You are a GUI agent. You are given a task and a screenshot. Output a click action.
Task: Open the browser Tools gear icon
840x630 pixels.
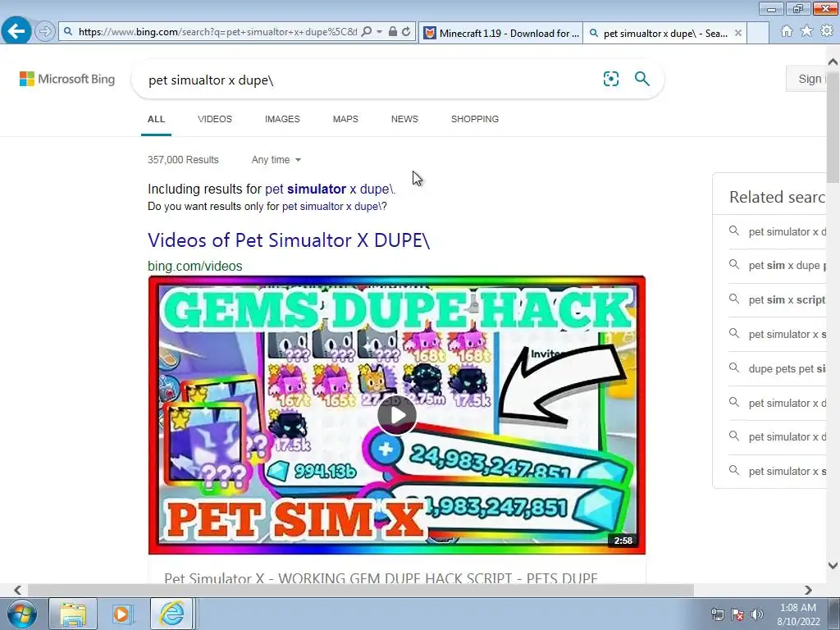[827, 31]
